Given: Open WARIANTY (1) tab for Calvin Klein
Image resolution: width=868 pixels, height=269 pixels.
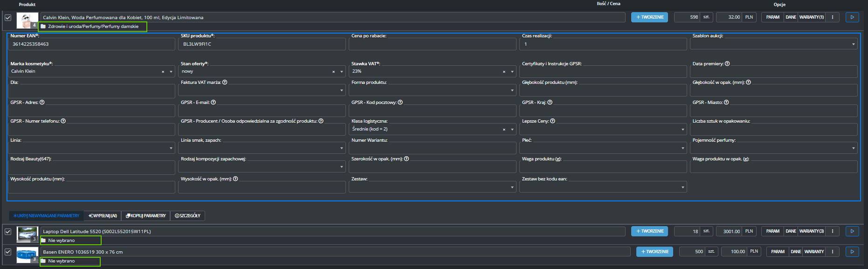Looking at the screenshot, I should point(812,17).
